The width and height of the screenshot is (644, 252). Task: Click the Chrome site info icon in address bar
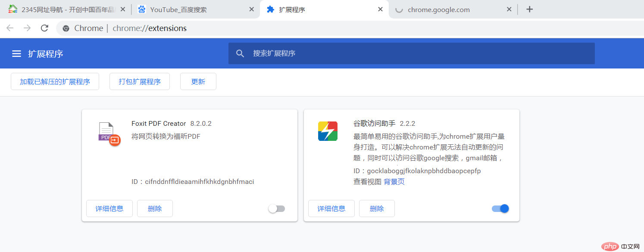click(x=66, y=28)
